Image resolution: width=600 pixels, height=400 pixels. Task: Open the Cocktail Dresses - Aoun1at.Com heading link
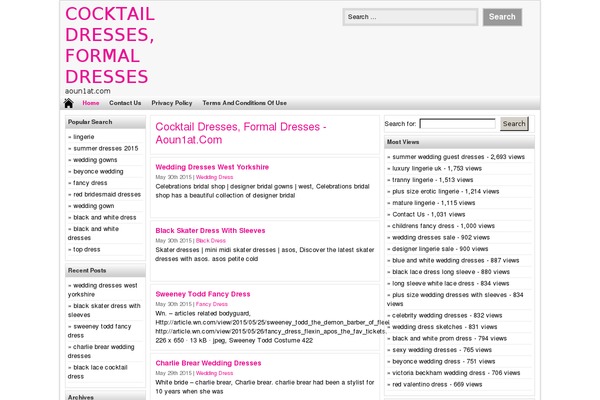point(241,133)
